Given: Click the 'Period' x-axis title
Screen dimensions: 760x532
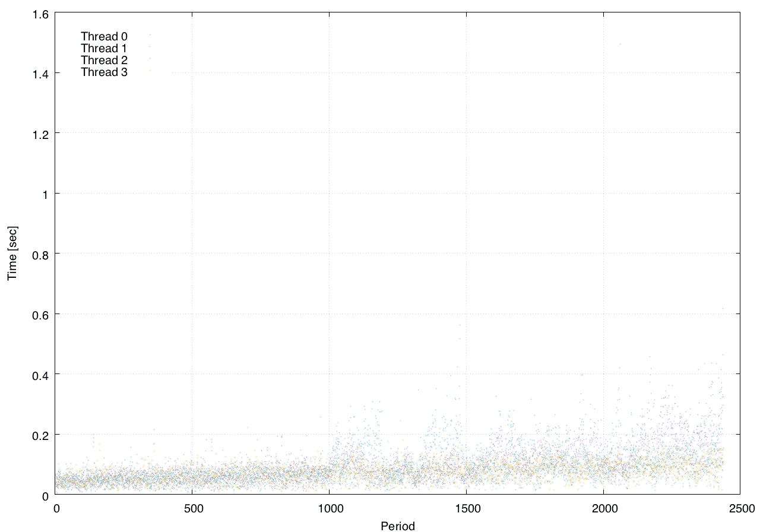Looking at the screenshot, I should pos(398,525).
